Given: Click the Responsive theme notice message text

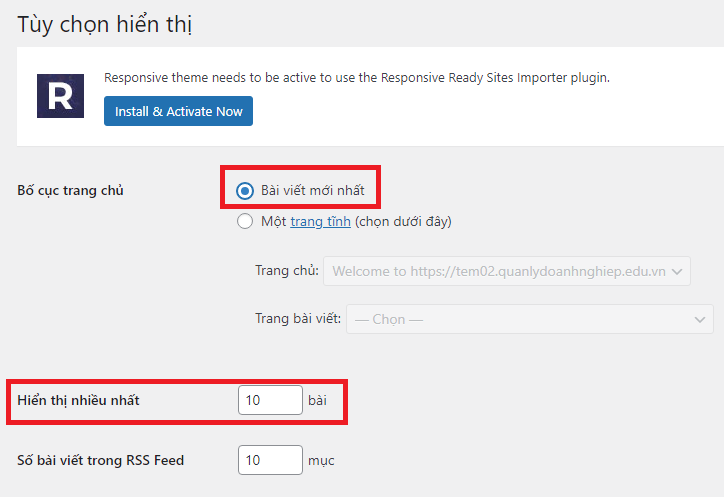Looking at the screenshot, I should [x=357, y=77].
